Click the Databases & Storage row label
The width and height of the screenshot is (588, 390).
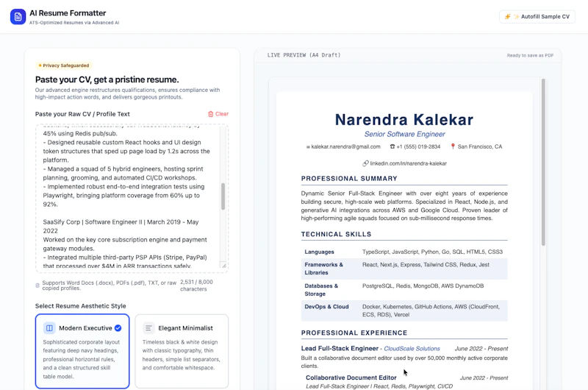pos(321,290)
